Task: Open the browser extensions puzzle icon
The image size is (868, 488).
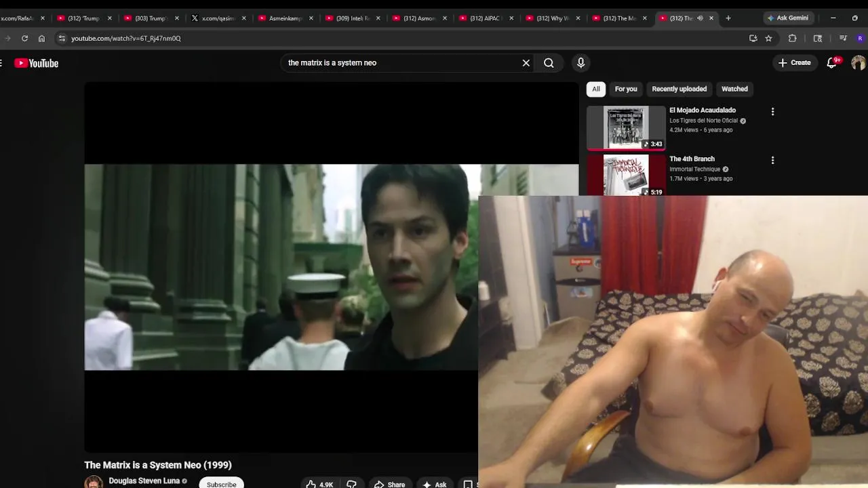Action: [792, 39]
